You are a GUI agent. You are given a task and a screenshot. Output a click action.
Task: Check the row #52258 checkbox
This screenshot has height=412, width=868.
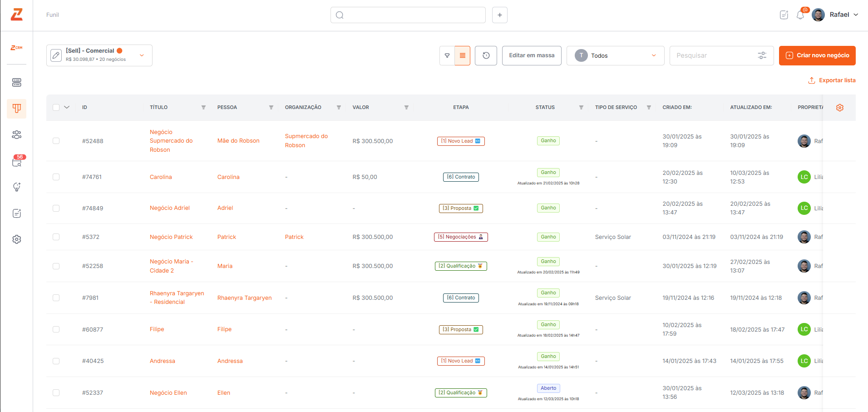(56, 266)
